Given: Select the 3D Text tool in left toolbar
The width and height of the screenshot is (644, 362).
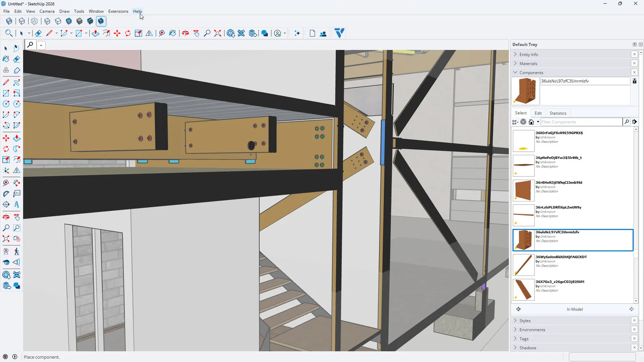Looking at the screenshot, I should 17,204.
